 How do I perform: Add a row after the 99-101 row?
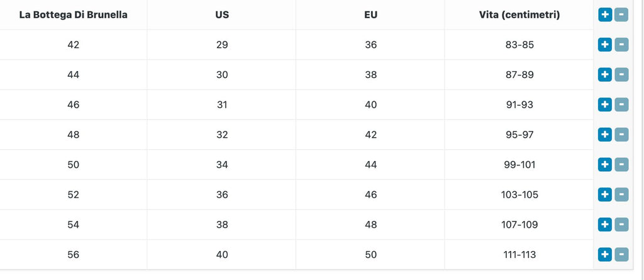pyautogui.click(x=605, y=164)
